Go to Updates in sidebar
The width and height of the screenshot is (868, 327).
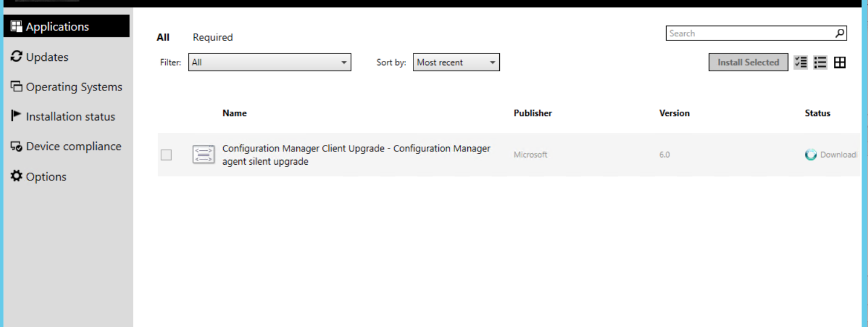click(47, 57)
